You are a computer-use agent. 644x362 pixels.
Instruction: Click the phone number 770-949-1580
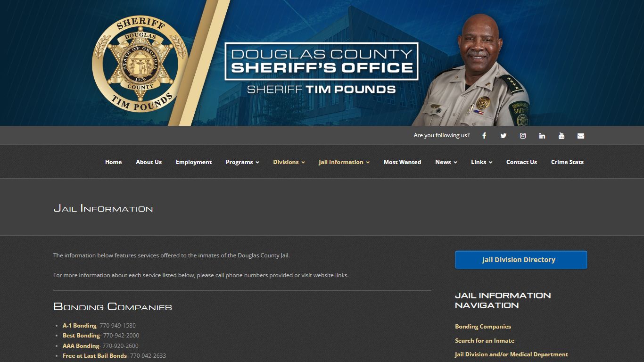point(117,326)
